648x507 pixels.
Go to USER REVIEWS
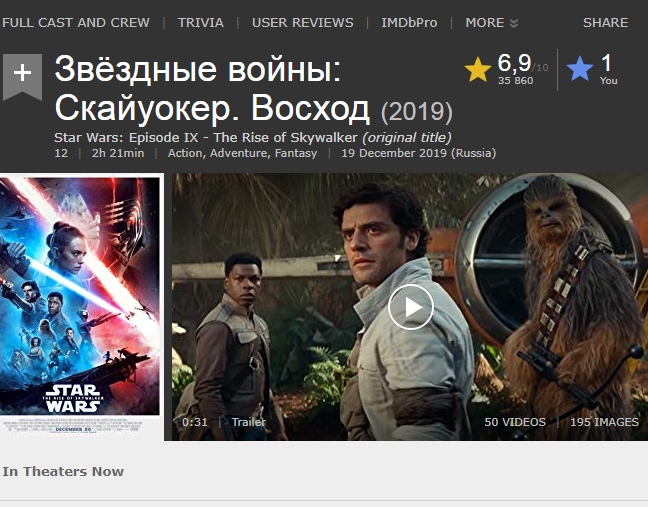[303, 22]
